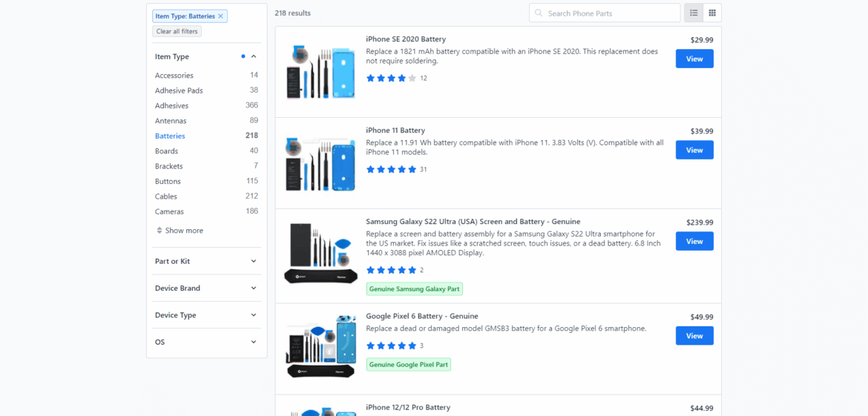Select the Cables item type filter

coord(166,197)
